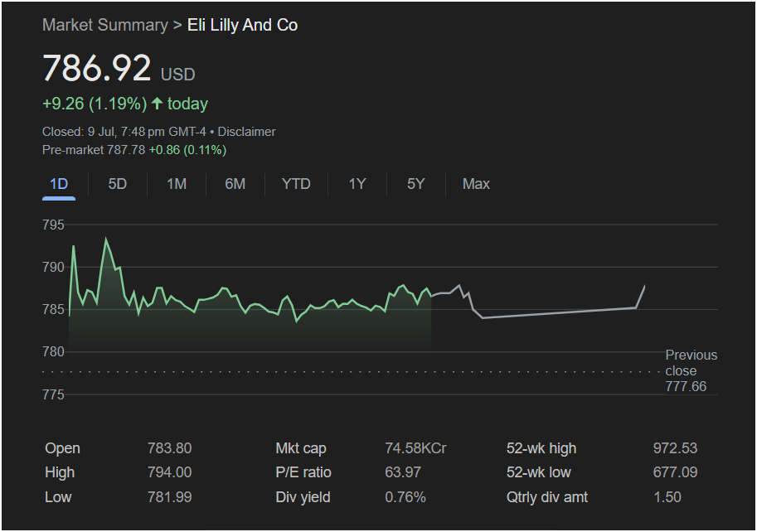
Task: Switch to the 1M chart tab
Action: click(177, 184)
